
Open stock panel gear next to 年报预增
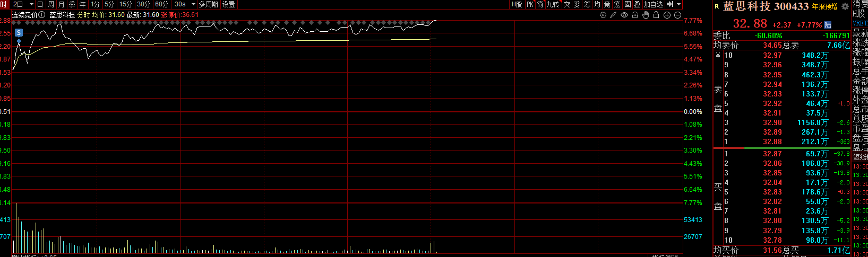tap(845, 7)
